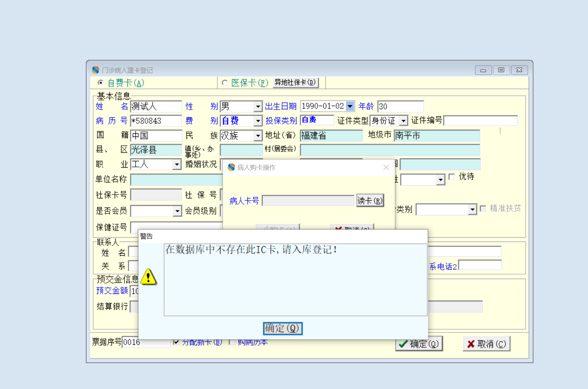
Task: Click the 社保卡号 input field
Action: pyautogui.click(x=156, y=194)
